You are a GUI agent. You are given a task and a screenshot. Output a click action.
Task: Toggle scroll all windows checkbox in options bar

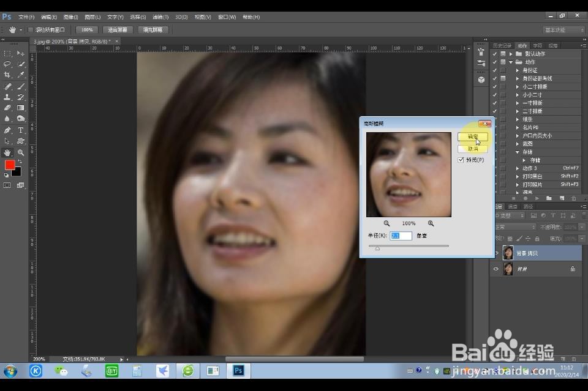pos(31,29)
